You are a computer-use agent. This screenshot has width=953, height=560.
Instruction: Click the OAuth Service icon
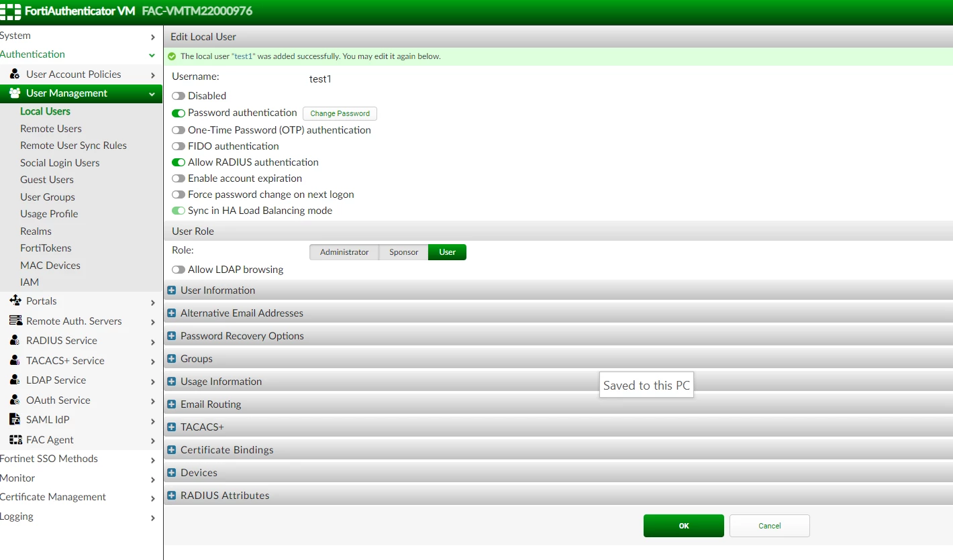tap(15, 400)
